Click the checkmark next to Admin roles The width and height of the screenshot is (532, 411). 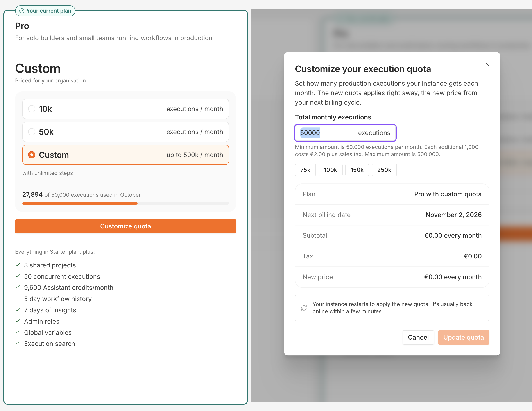[x=18, y=321]
